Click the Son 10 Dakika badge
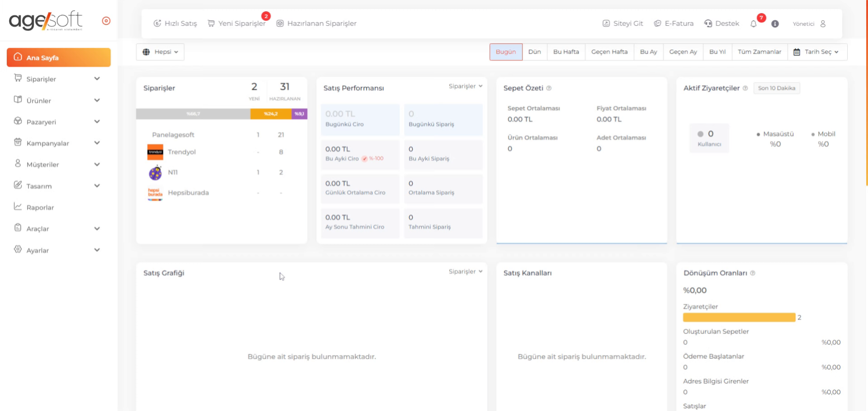 776,89
